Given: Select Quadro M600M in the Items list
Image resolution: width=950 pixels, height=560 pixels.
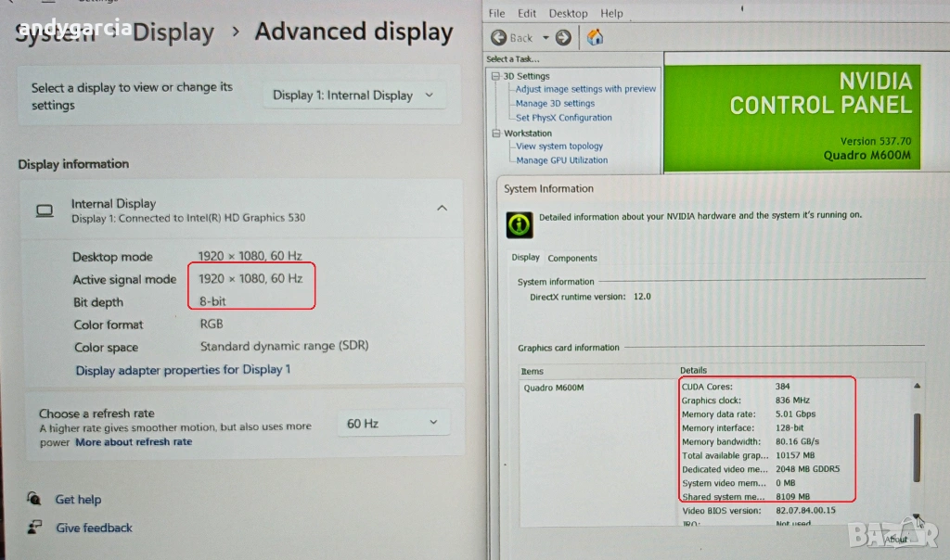Looking at the screenshot, I should pos(554,388).
